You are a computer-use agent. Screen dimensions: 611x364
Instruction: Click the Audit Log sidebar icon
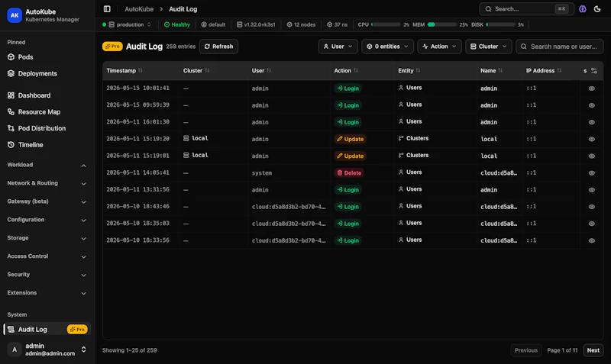tap(11, 330)
